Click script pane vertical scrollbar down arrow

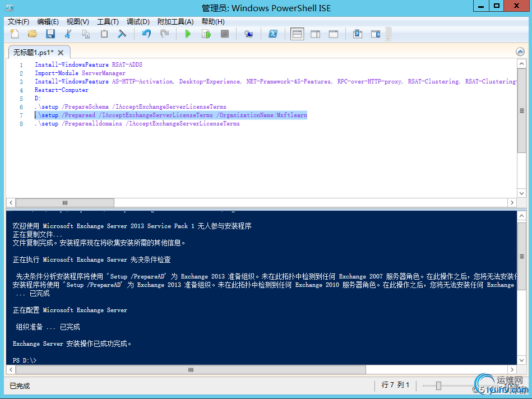pos(521,193)
